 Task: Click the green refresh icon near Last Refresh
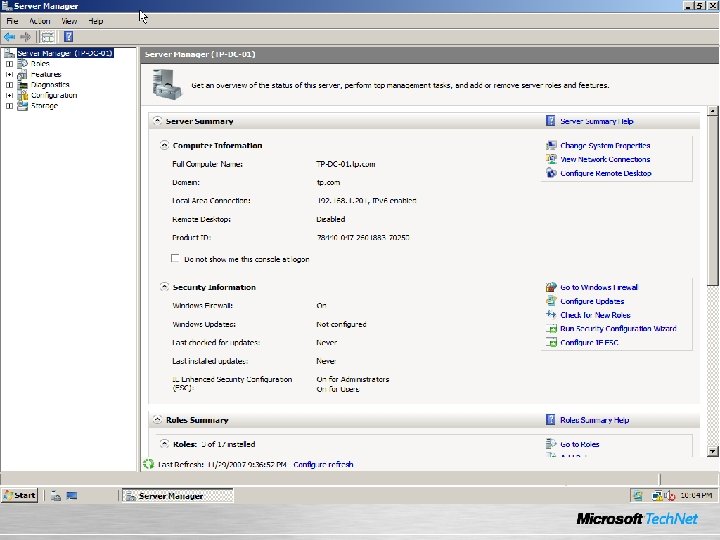[148, 464]
